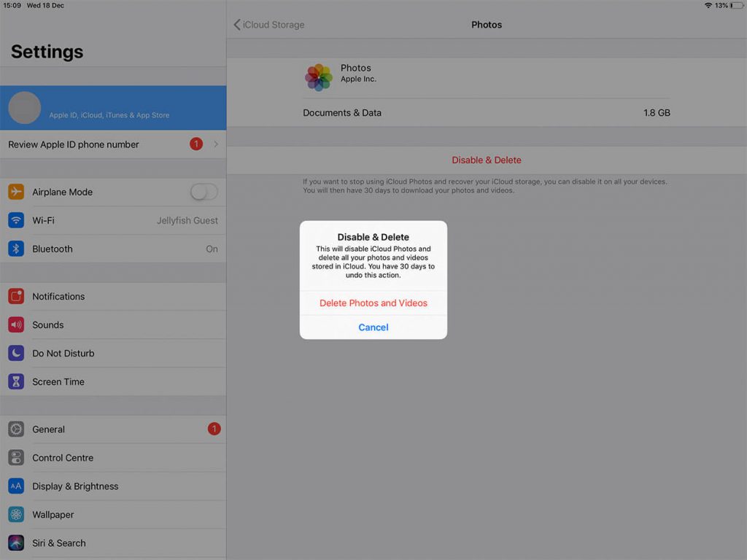Tap red badge on General row

(214, 429)
